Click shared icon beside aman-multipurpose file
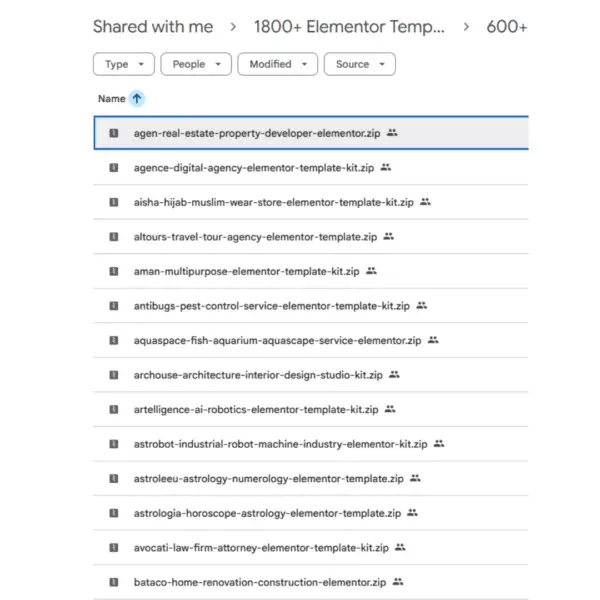This screenshot has height=600, width=600. pyautogui.click(x=371, y=271)
